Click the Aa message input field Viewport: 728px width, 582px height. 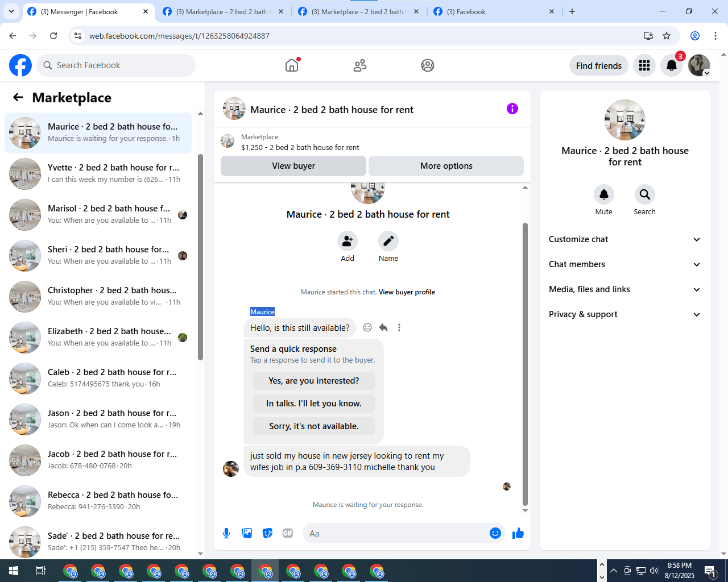[404, 533]
